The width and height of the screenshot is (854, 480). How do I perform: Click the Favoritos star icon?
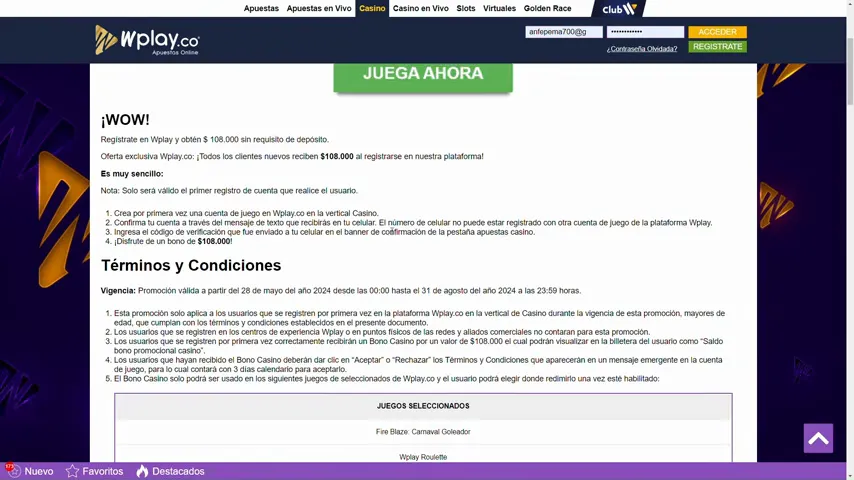72,471
